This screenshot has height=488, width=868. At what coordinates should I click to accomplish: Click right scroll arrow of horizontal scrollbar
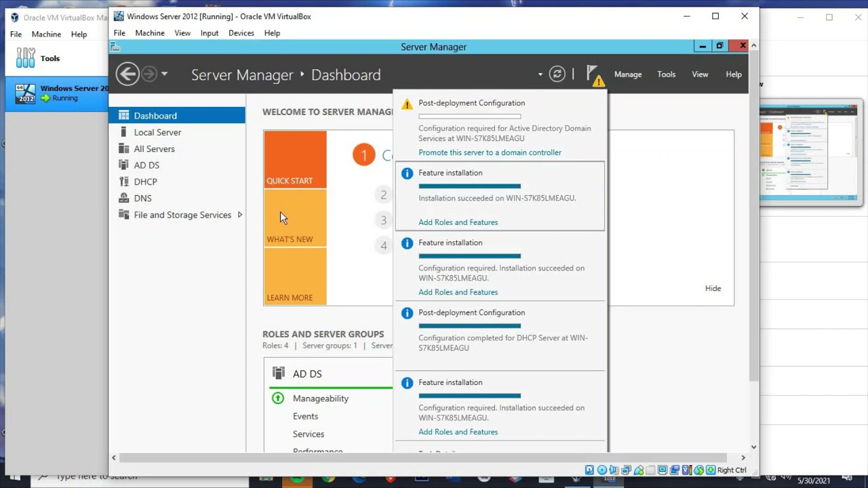click(743, 457)
